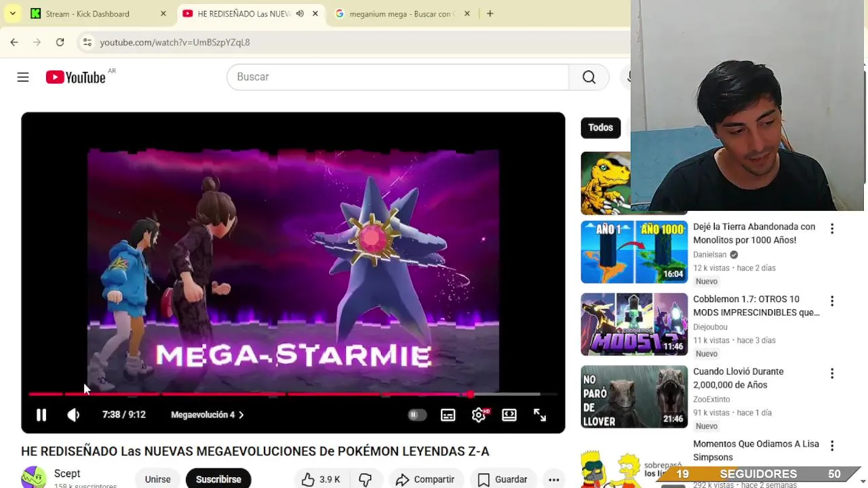Click the 7:38 / 9:12 time display
The height and width of the screenshot is (488, 868).
(124, 415)
